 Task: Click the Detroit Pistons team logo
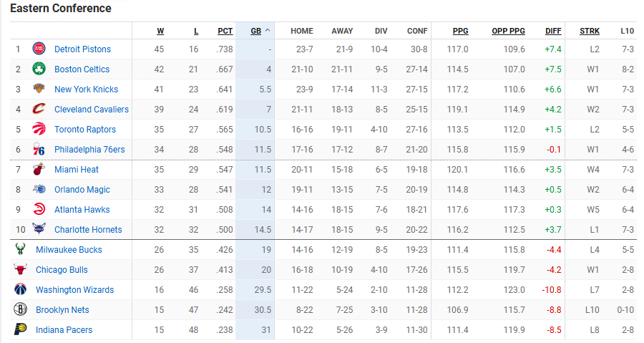39,49
